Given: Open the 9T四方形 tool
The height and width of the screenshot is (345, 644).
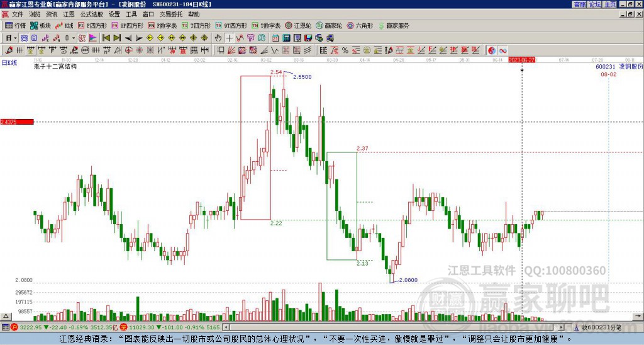Looking at the screenshot, I should point(231,26).
